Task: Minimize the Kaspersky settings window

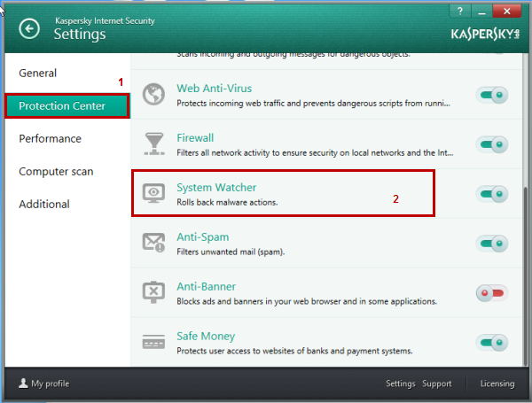Action: 481,12
